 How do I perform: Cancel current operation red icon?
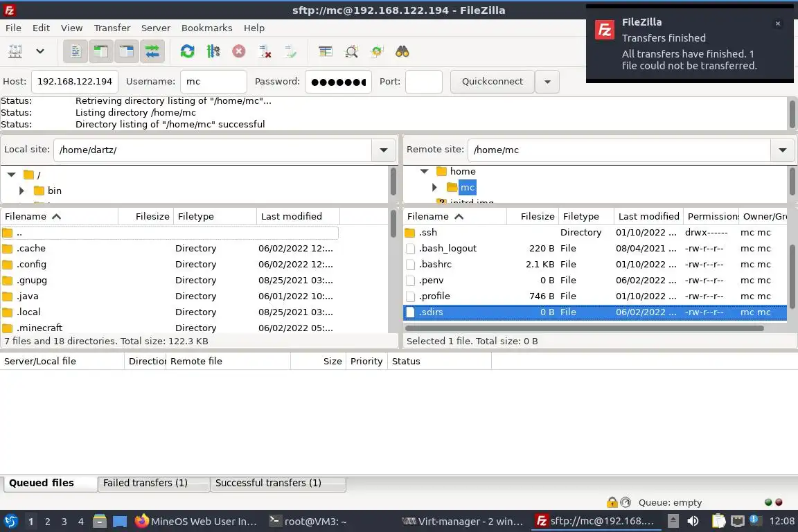(239, 51)
